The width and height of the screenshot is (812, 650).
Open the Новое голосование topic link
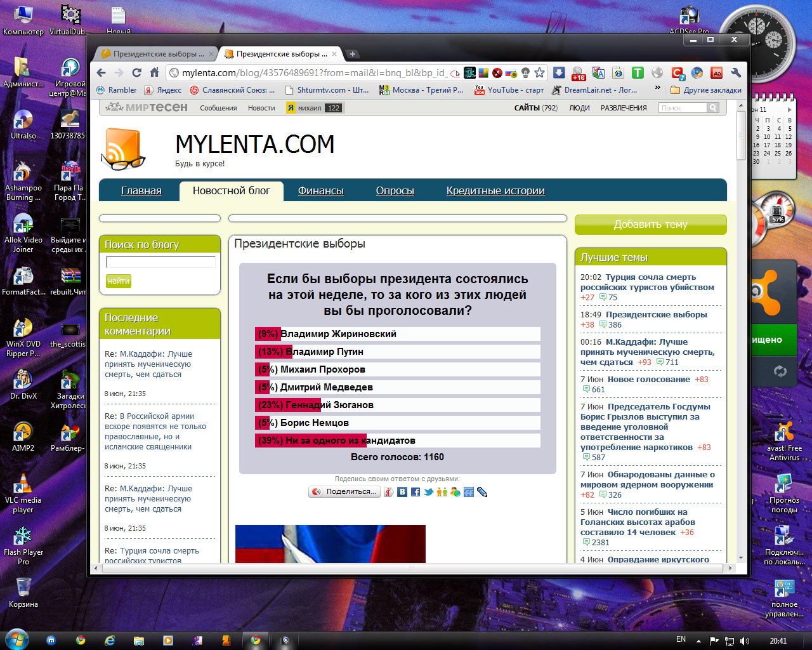pyautogui.click(x=648, y=379)
